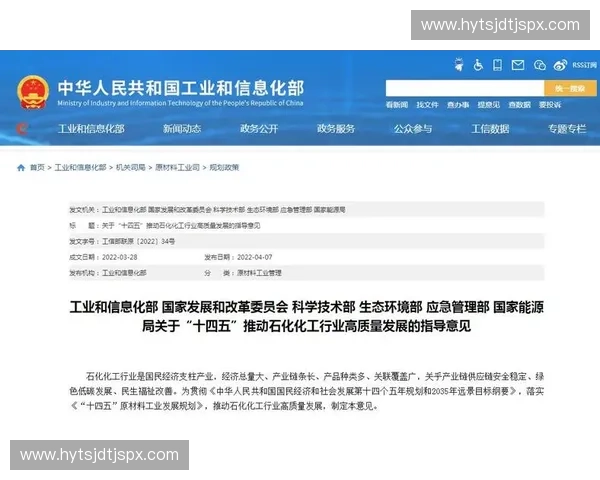Open the 工信数据 nav menu
Viewport: 600px width, 480px height.
click(490, 129)
